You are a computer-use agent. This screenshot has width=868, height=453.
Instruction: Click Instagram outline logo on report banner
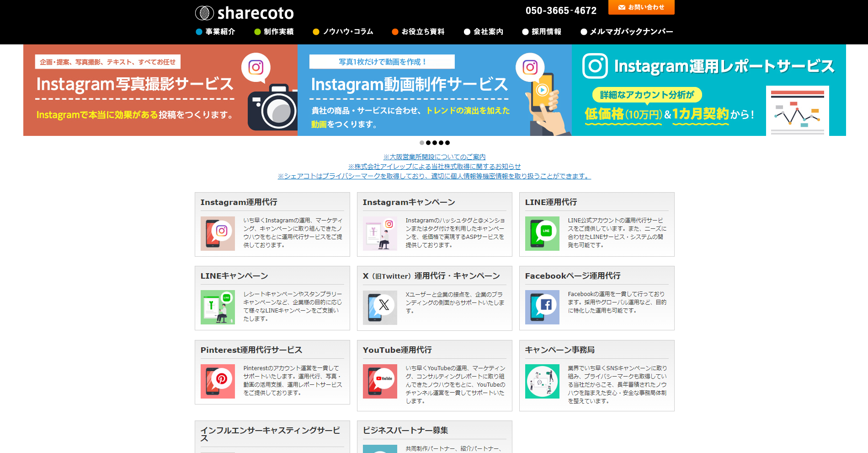click(595, 66)
